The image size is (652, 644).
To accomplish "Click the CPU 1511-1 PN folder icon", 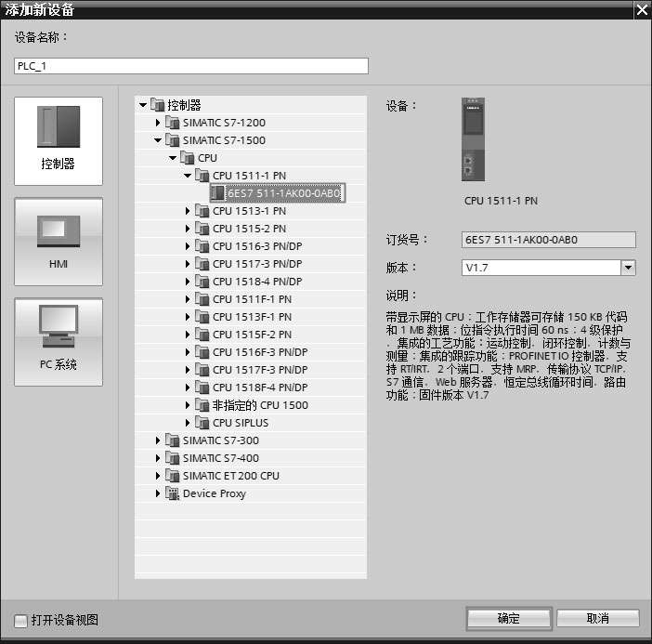I will coord(202,176).
